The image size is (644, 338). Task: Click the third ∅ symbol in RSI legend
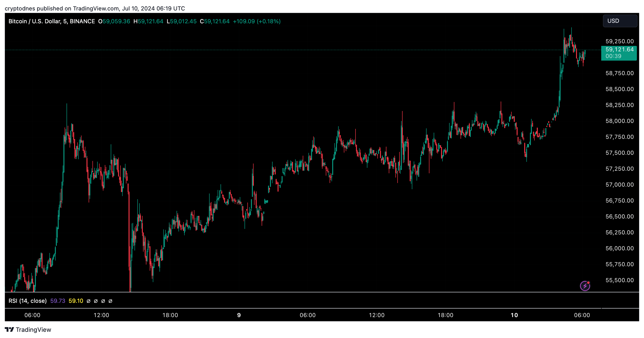tap(103, 301)
